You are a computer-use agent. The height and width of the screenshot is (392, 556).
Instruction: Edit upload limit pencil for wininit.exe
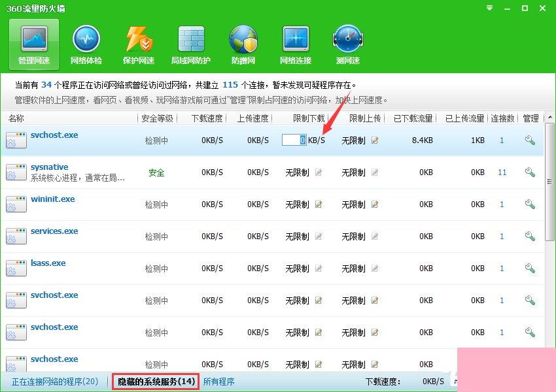pyautogui.click(x=375, y=204)
